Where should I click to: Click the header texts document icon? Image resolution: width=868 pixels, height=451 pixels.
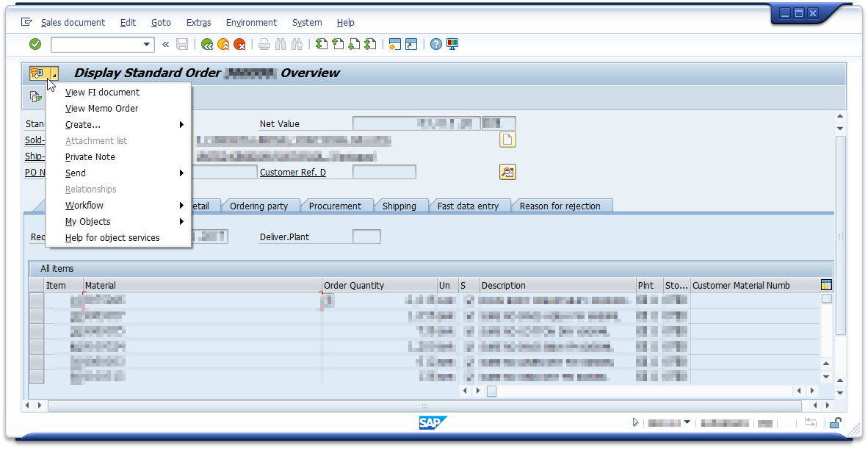[507, 140]
